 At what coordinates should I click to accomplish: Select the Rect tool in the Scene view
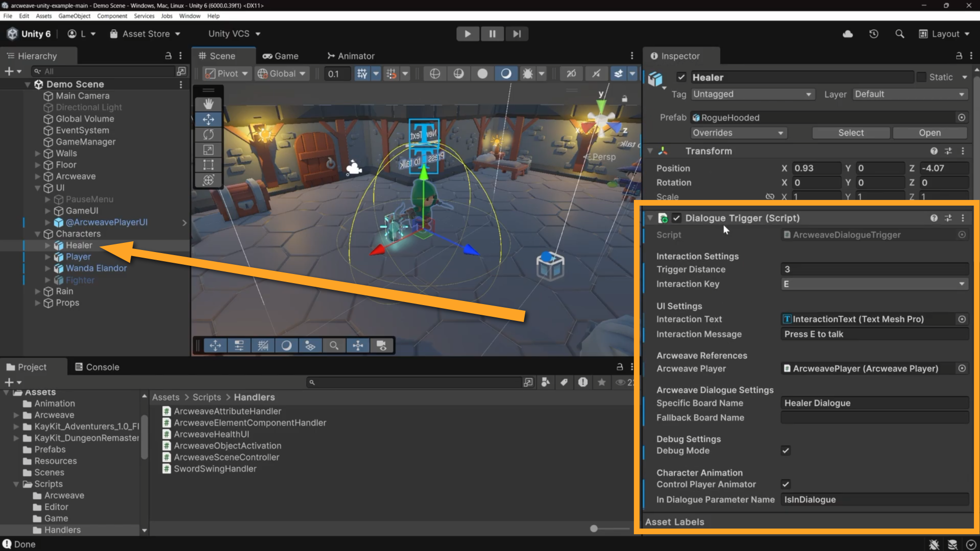tap(208, 165)
